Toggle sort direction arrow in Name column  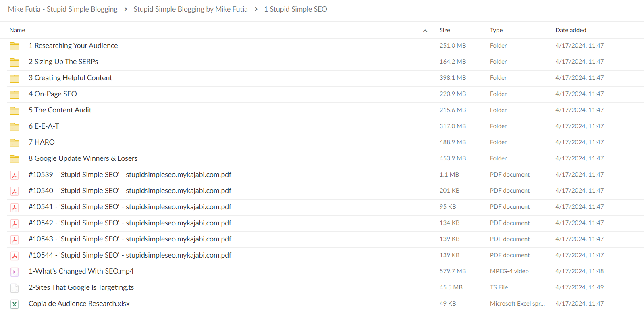click(x=425, y=31)
